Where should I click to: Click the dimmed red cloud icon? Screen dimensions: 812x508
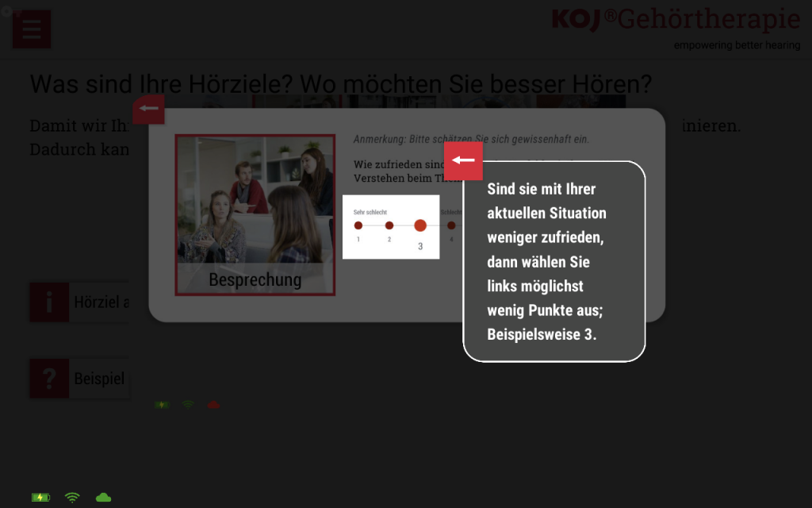point(213,405)
